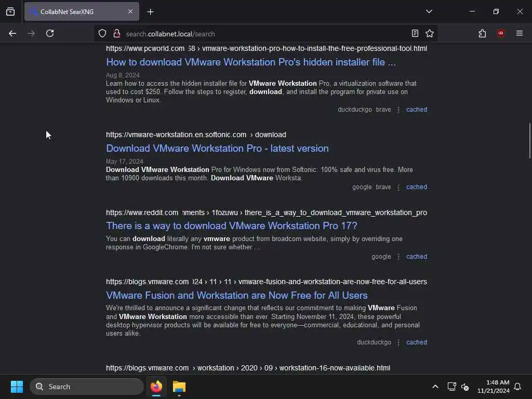The width and height of the screenshot is (532, 399).
Task: Open cached link for pcworld result
Action: [x=417, y=110]
